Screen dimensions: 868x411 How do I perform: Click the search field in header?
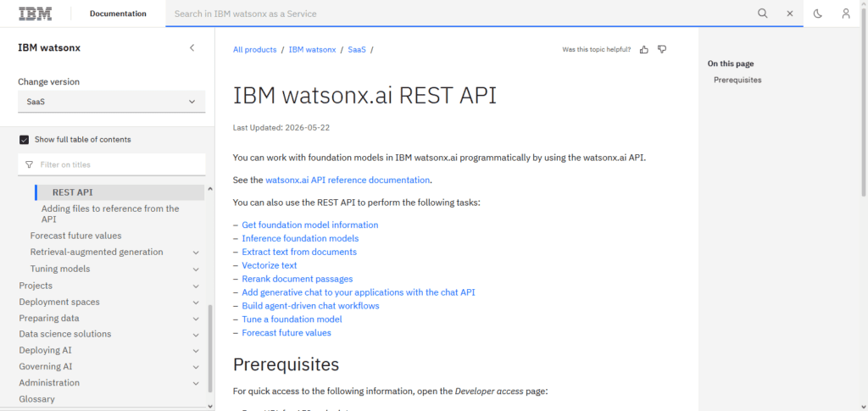coord(460,14)
